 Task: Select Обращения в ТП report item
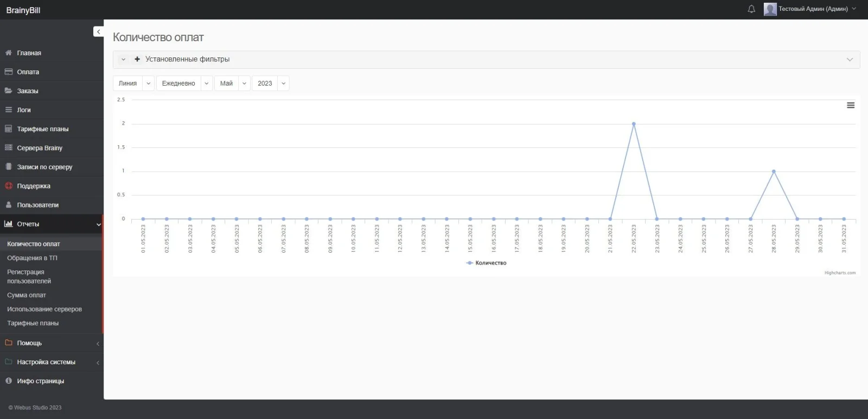[32, 258]
